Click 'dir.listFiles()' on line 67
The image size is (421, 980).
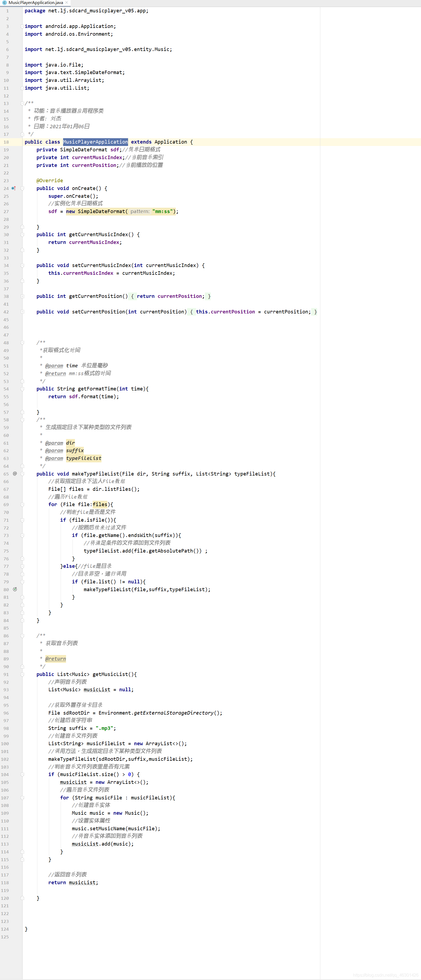(115, 489)
